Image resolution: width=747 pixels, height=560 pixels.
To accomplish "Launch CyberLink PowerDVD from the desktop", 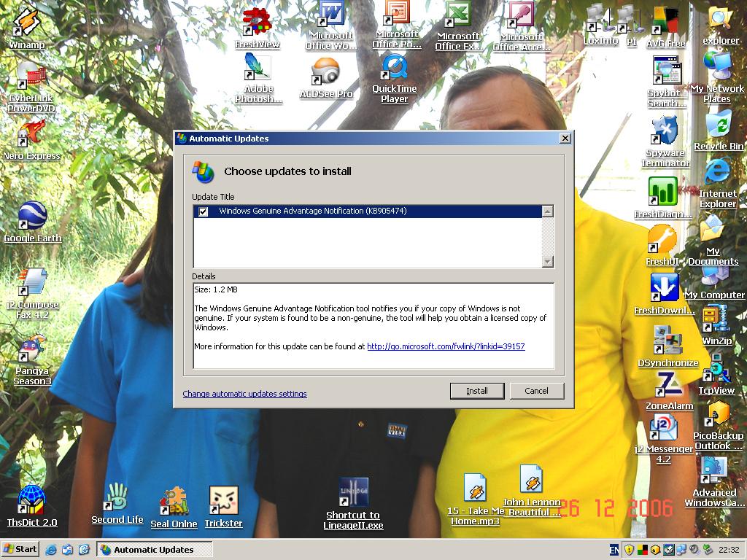I will (31, 87).
